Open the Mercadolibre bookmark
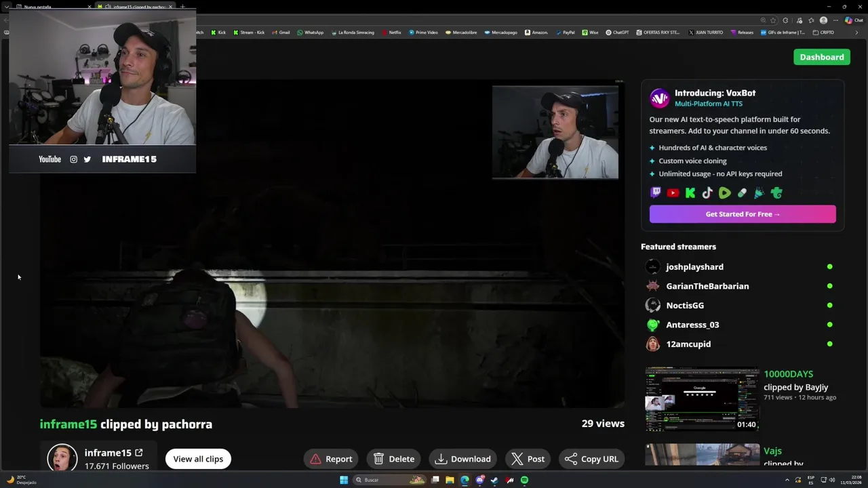 tap(461, 33)
